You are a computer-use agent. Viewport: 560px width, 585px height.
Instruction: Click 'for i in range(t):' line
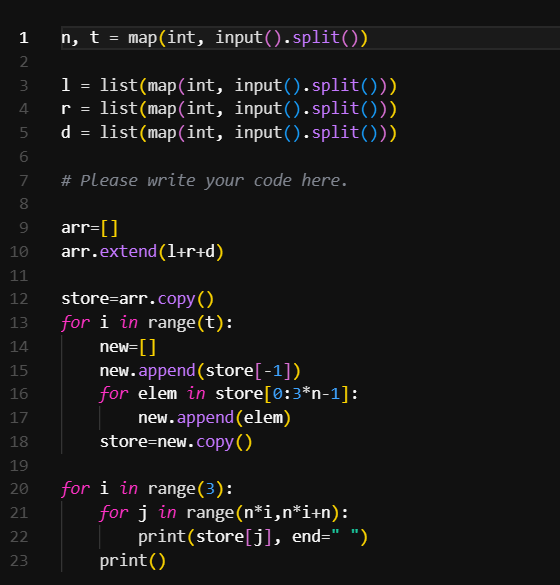(147, 323)
